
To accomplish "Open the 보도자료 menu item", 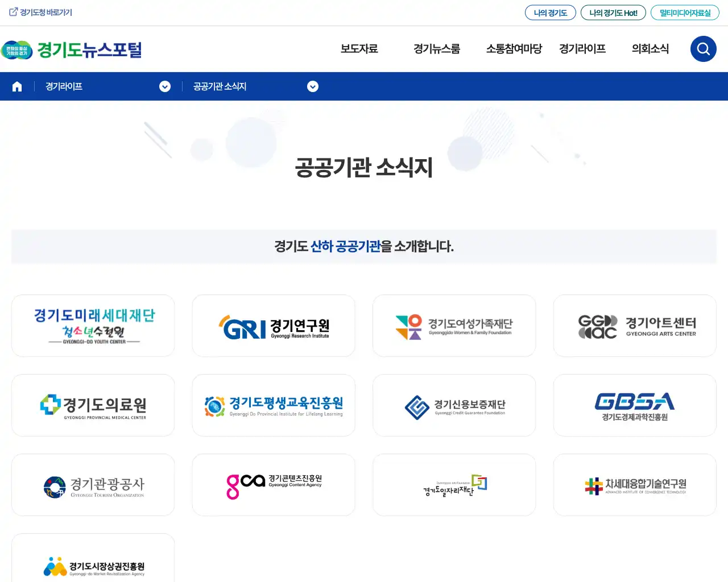I will tap(359, 49).
